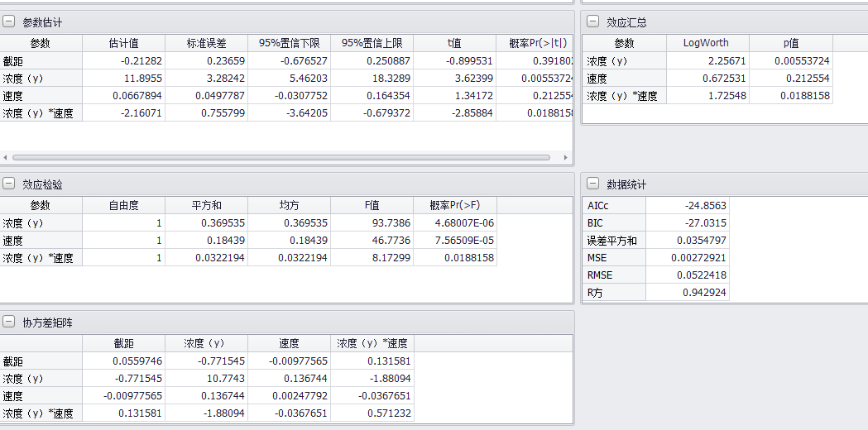Collapse the 协方差矩阵 section
The image size is (868, 430).
coord(9,322)
